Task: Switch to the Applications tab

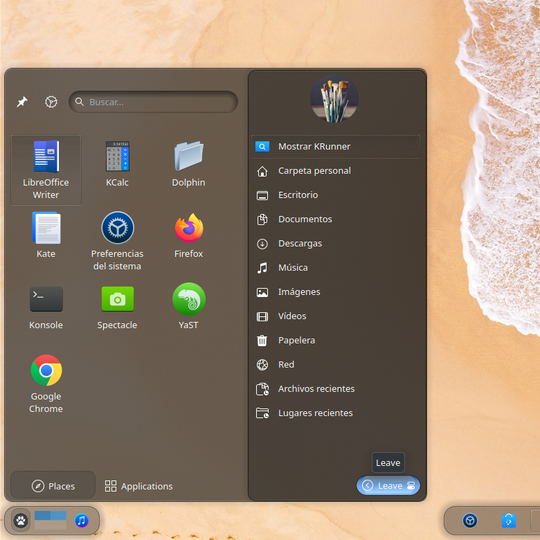Action: tap(139, 486)
